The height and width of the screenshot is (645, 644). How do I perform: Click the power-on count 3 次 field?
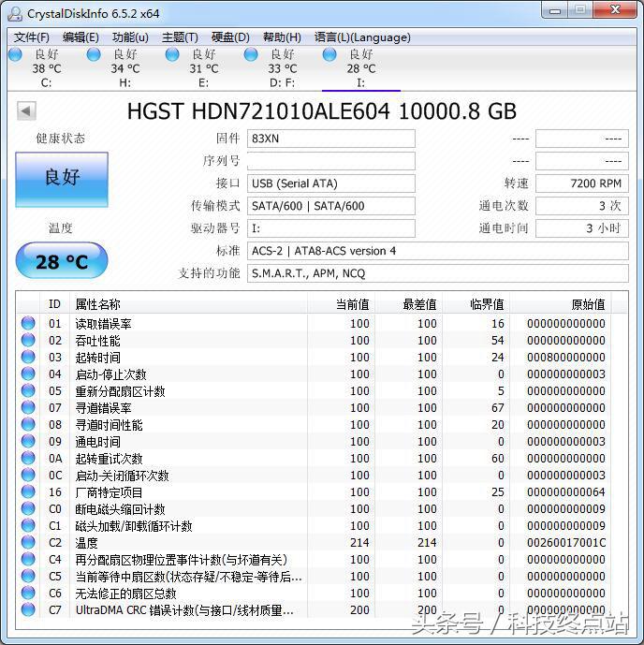pos(582,206)
